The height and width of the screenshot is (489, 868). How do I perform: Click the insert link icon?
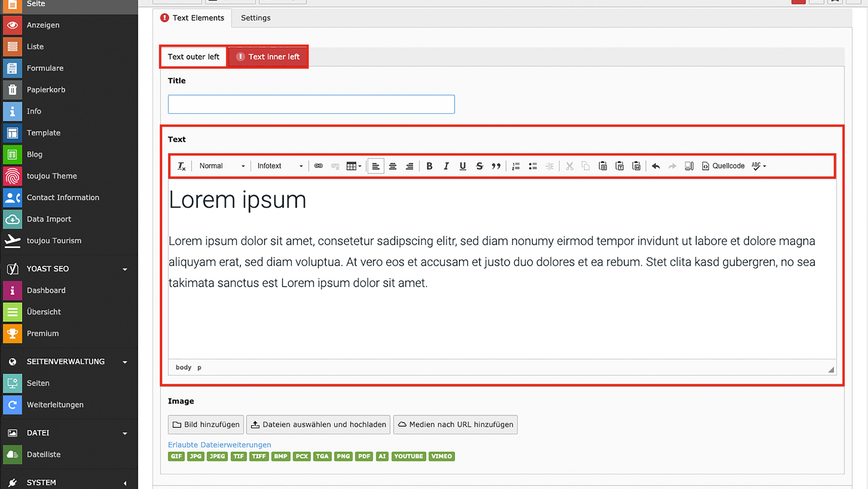click(318, 166)
